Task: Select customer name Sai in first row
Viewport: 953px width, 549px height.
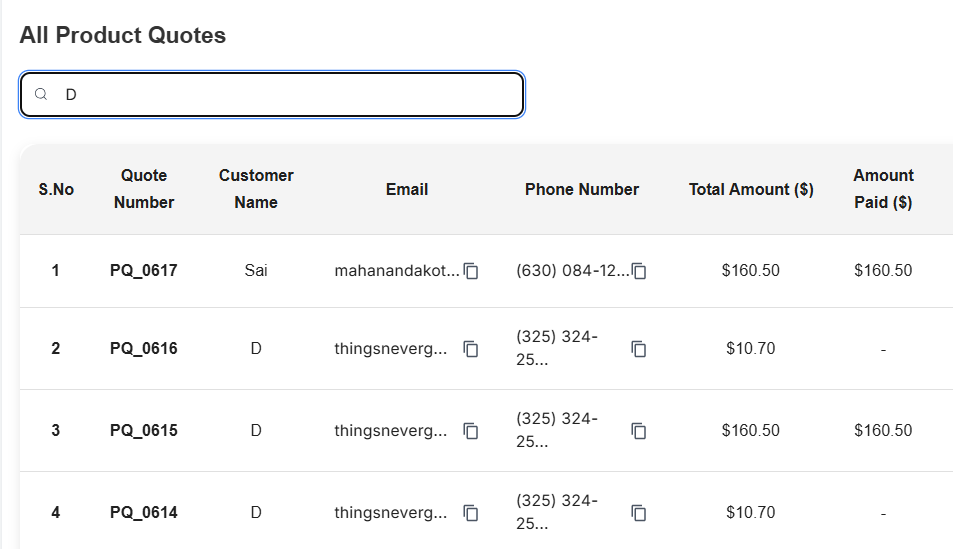Action: 256,270
